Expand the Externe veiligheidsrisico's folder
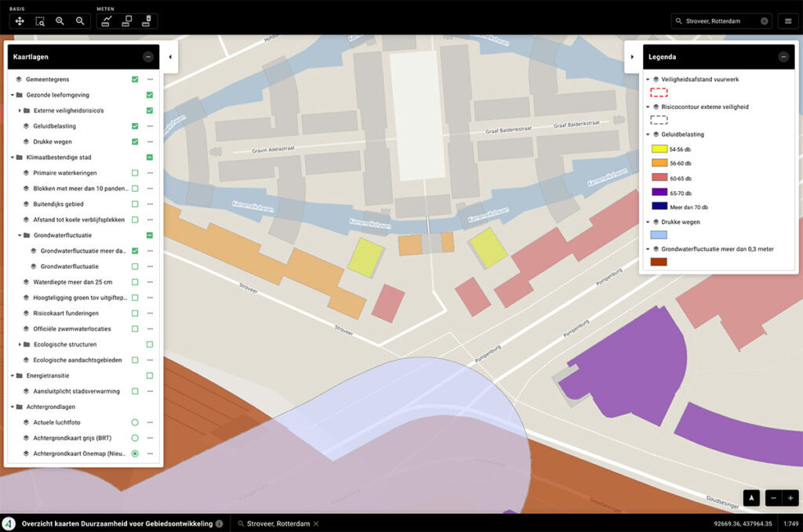The width and height of the screenshot is (803, 532). (20, 110)
